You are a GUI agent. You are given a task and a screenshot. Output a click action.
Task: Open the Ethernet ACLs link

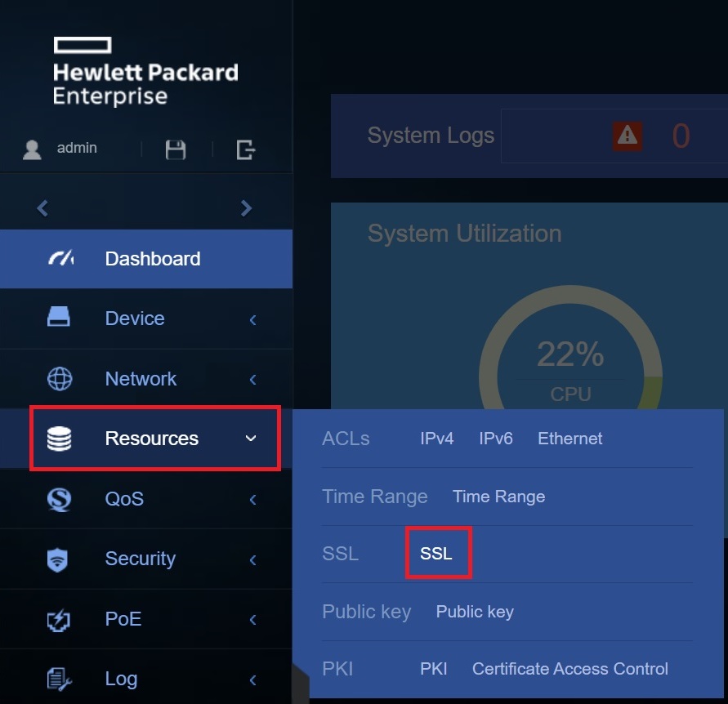click(569, 439)
